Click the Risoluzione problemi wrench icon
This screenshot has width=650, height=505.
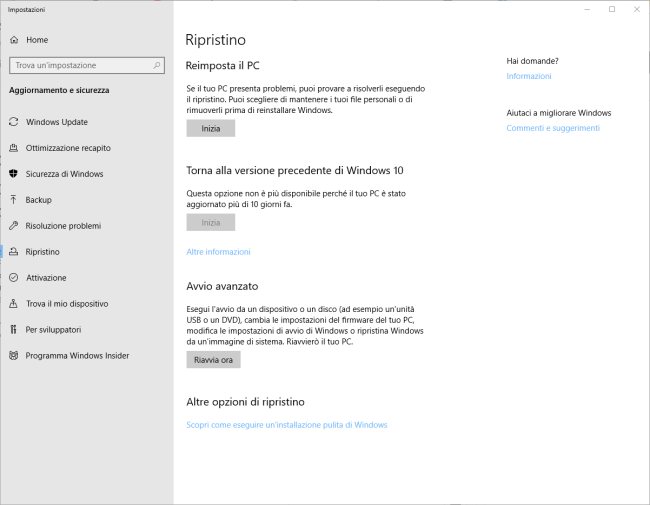(14, 226)
